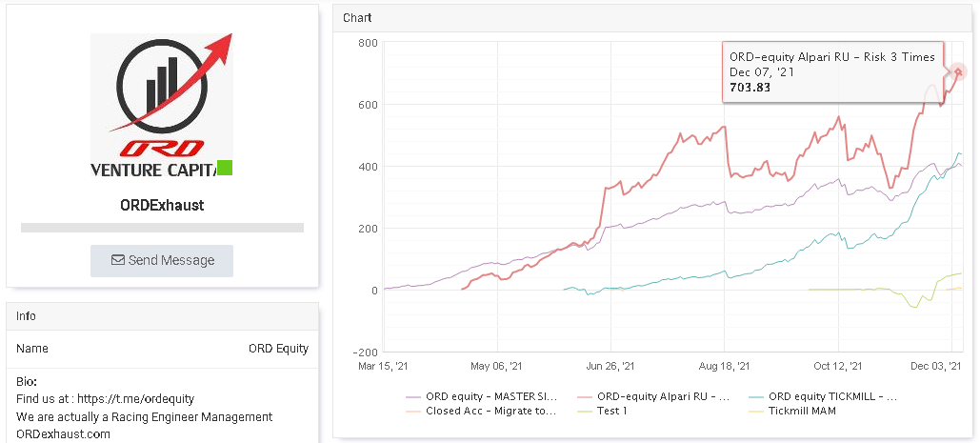Toggle ORD equity MASTER series in legend
The height and width of the screenshot is (443, 980).
[481, 396]
